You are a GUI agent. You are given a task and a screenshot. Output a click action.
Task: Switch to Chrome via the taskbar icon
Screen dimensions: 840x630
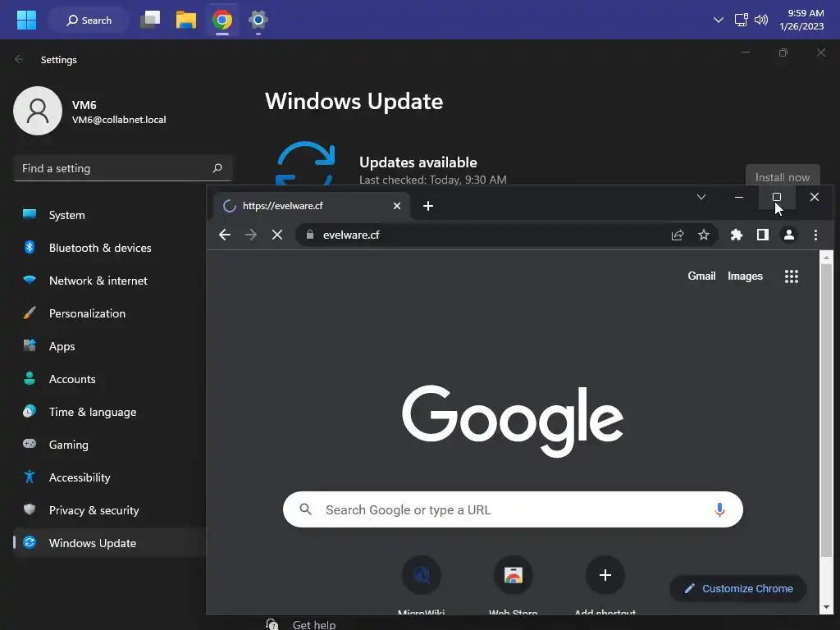coord(221,20)
